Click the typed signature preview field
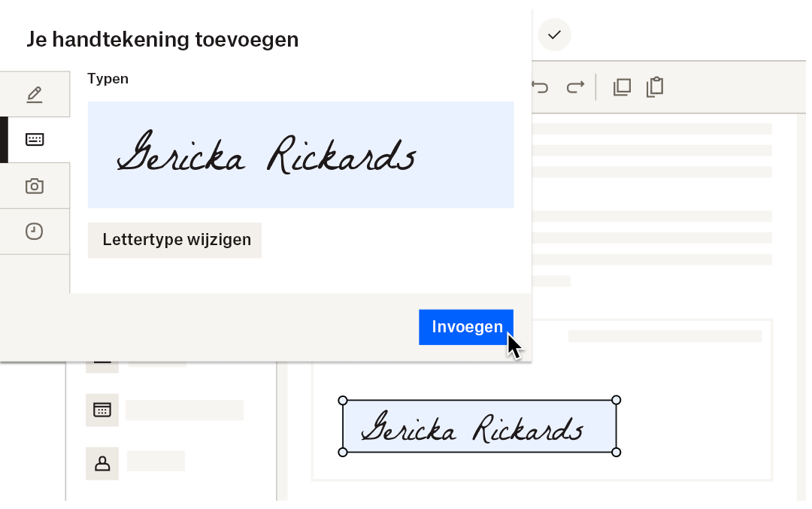The height and width of the screenshot is (509, 812). (x=301, y=155)
